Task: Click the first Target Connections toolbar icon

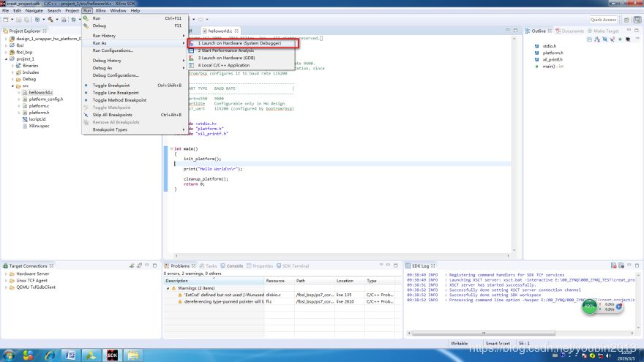Action: [x=132, y=266]
